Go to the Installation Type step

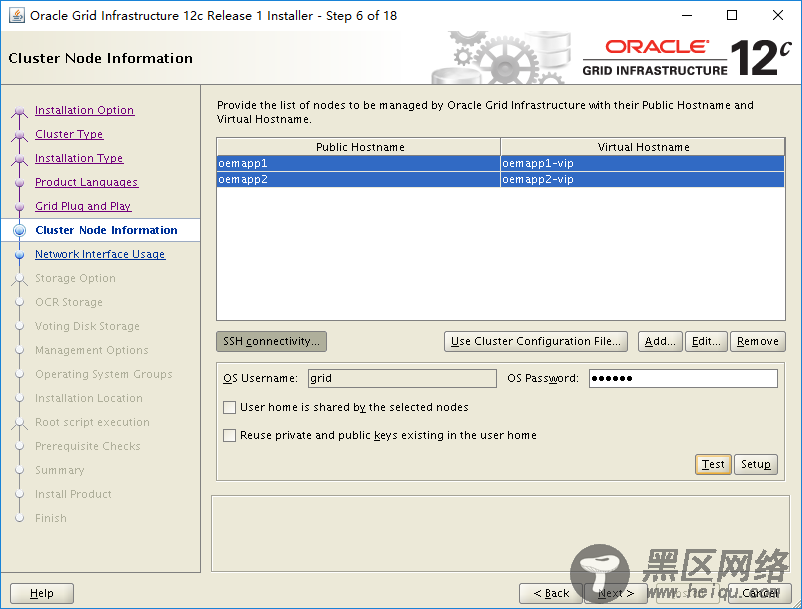click(x=79, y=158)
